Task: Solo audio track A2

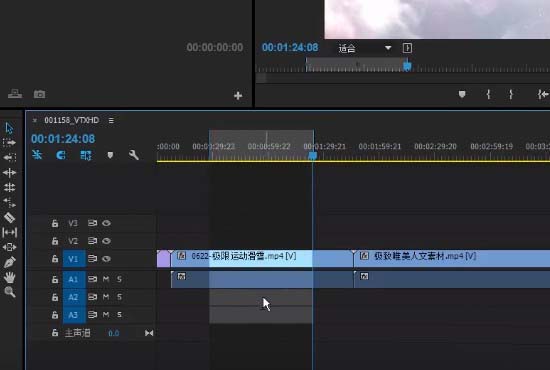Action: (x=119, y=297)
